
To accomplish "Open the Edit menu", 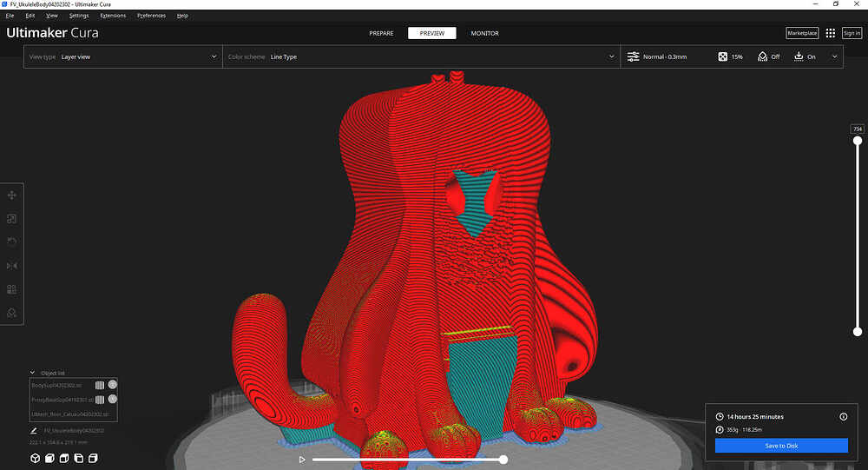I will click(x=30, y=16).
